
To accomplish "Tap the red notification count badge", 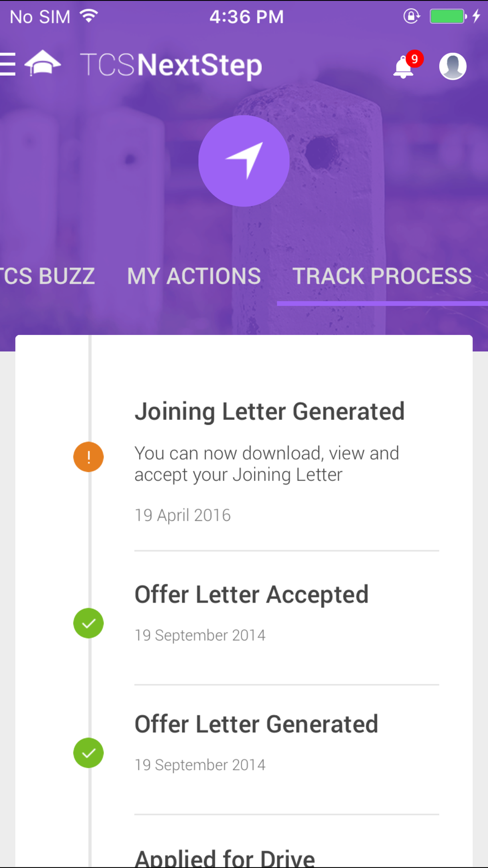I will pyautogui.click(x=414, y=59).
